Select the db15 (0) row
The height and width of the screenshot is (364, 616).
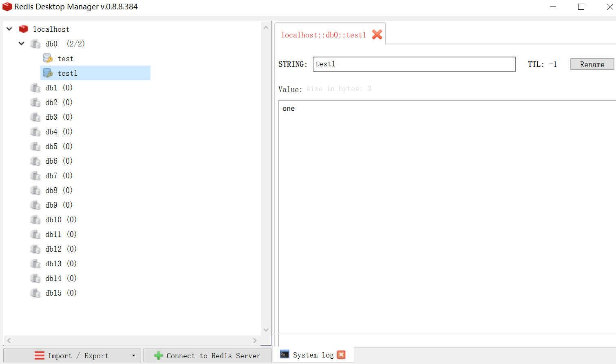[x=61, y=293]
